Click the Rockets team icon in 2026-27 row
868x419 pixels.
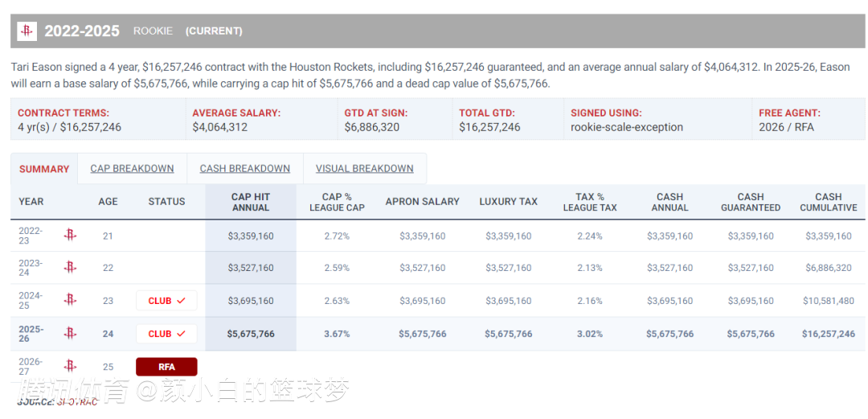point(70,366)
